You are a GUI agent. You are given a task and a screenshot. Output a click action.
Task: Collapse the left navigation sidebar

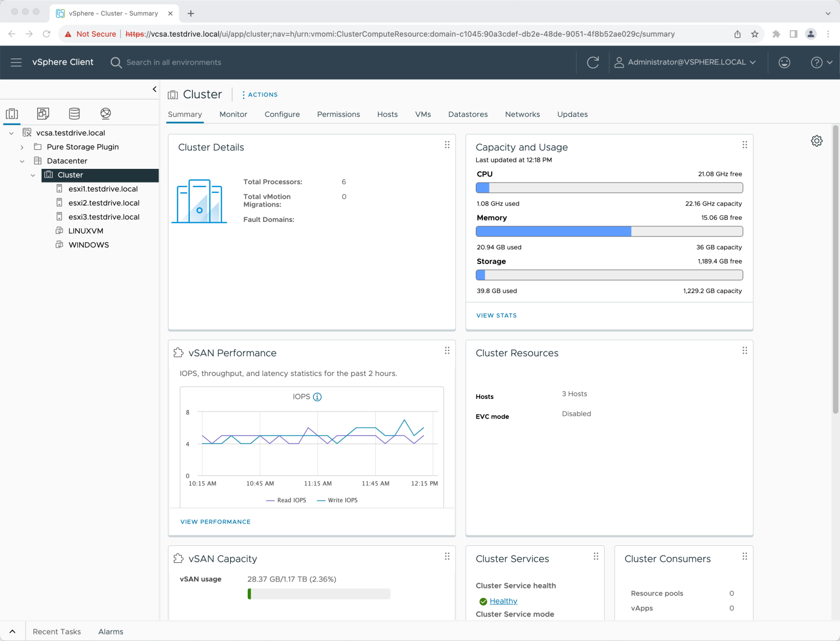tap(155, 89)
